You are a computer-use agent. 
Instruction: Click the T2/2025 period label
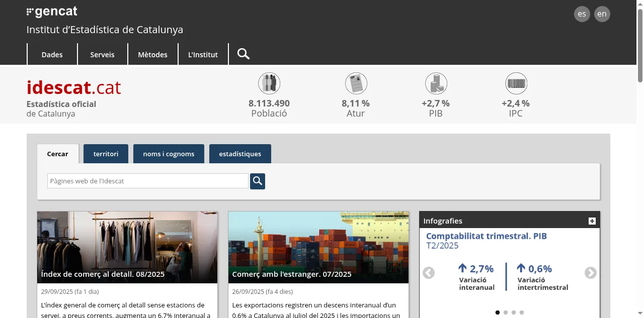point(442,246)
